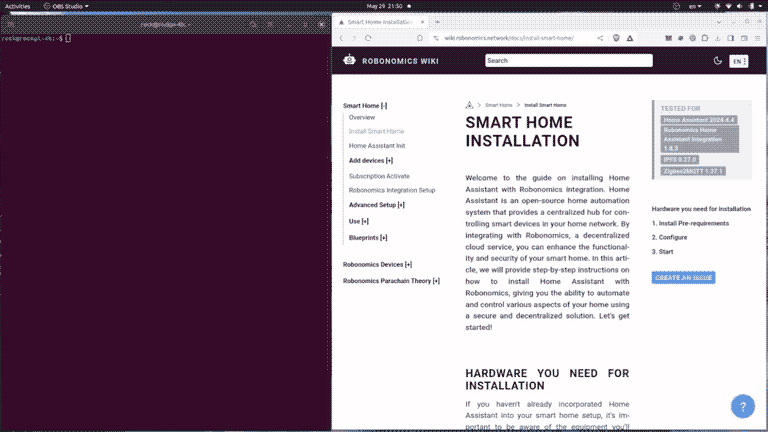Open the Subscription Activate sidebar link
The height and width of the screenshot is (432, 768).
pos(379,176)
